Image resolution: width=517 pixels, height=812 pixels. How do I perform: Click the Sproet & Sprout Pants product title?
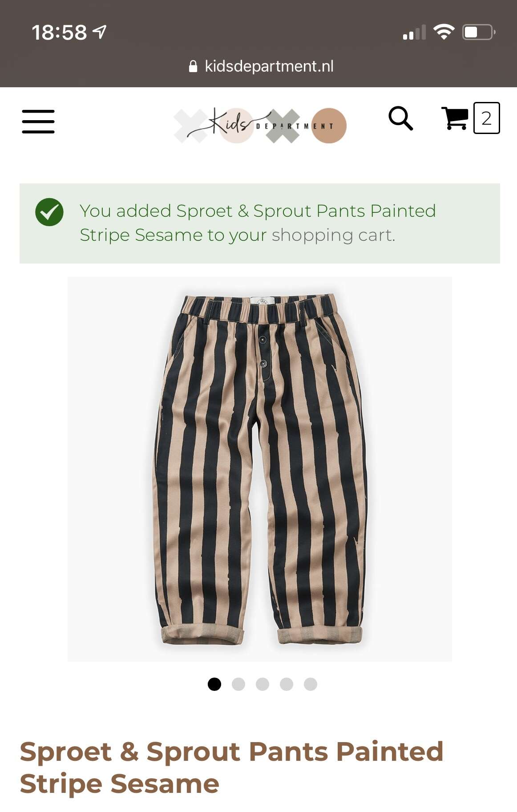click(231, 767)
